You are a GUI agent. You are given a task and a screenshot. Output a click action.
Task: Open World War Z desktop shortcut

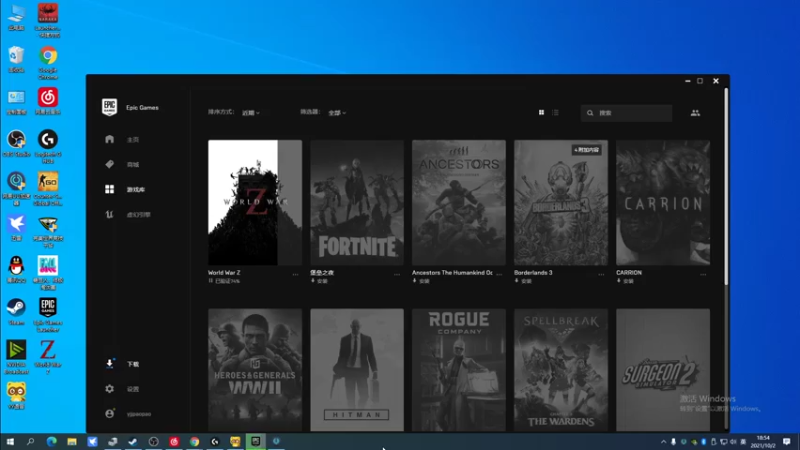coord(48,357)
